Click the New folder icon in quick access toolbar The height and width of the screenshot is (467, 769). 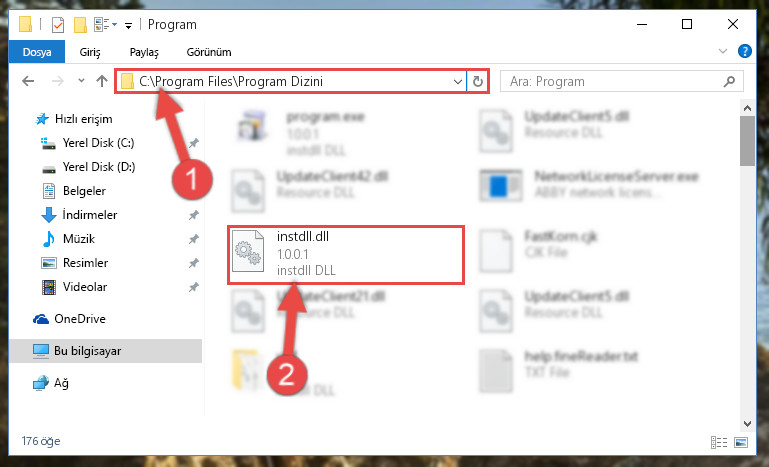(80, 25)
